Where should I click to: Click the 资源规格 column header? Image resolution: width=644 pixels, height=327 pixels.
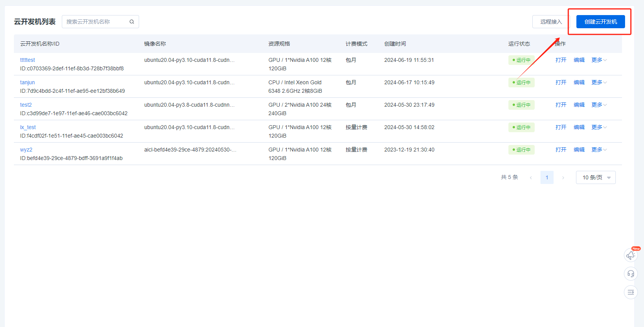click(x=279, y=44)
